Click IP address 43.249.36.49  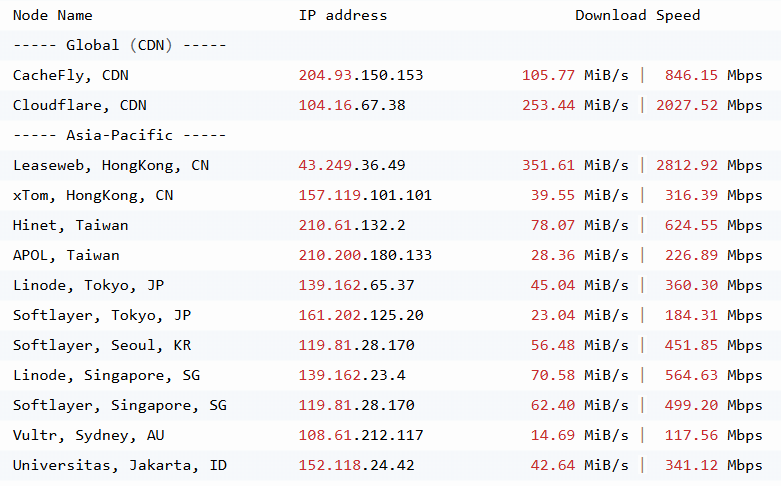352,165
